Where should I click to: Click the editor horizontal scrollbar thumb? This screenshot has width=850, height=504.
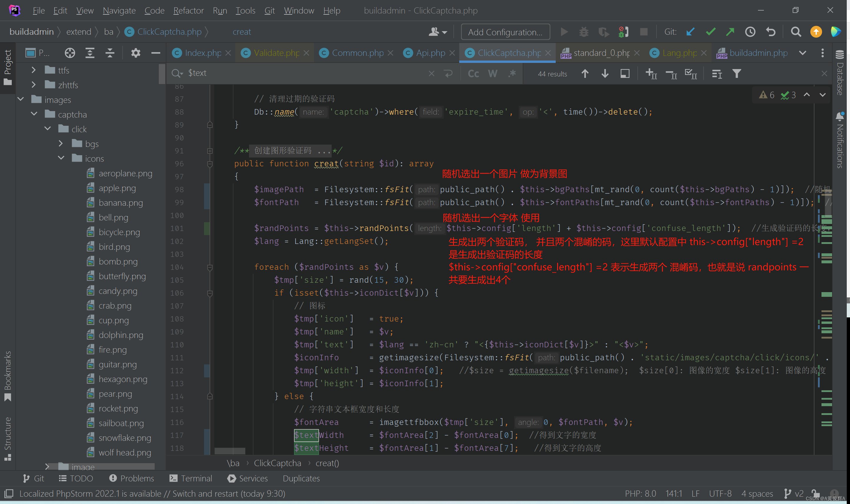pyautogui.click(x=230, y=451)
